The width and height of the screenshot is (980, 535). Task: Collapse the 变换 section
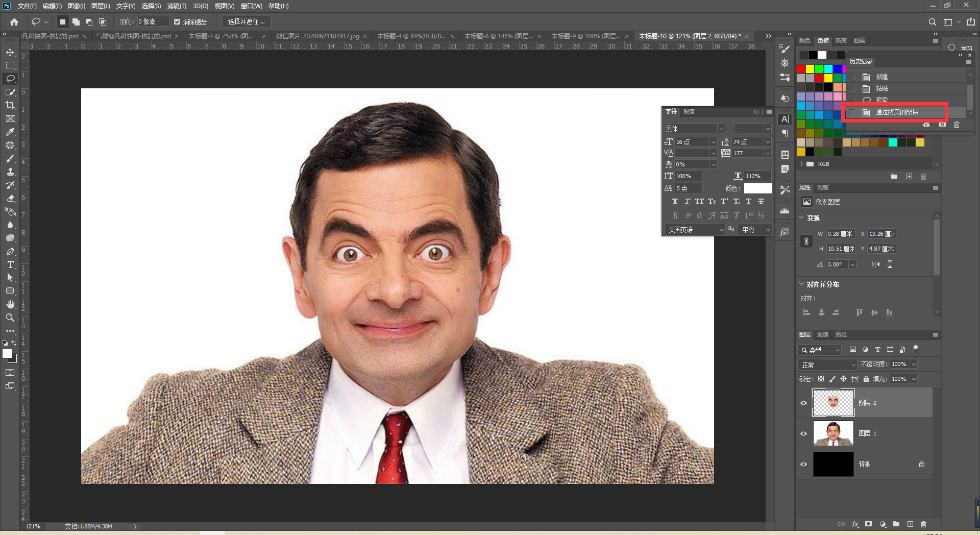[x=801, y=217]
